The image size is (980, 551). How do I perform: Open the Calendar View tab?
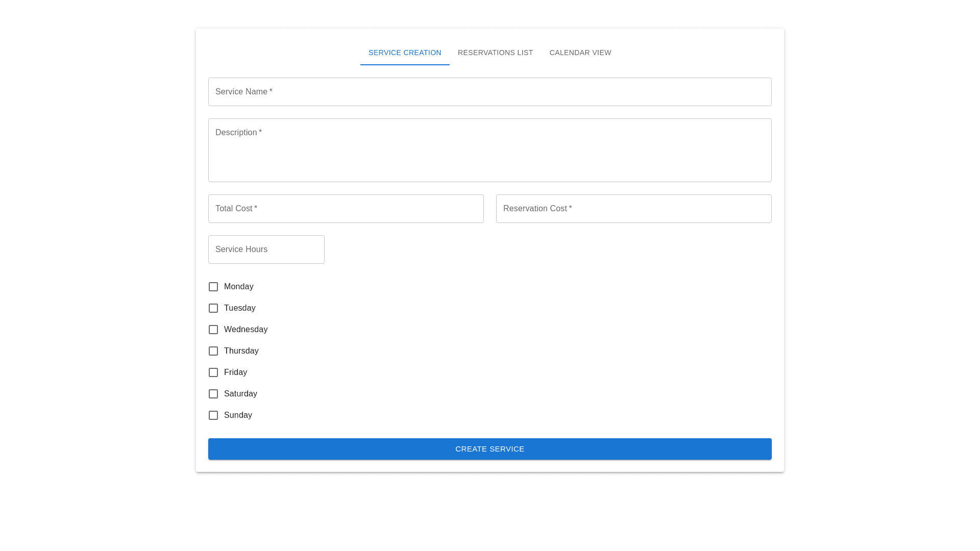click(580, 53)
